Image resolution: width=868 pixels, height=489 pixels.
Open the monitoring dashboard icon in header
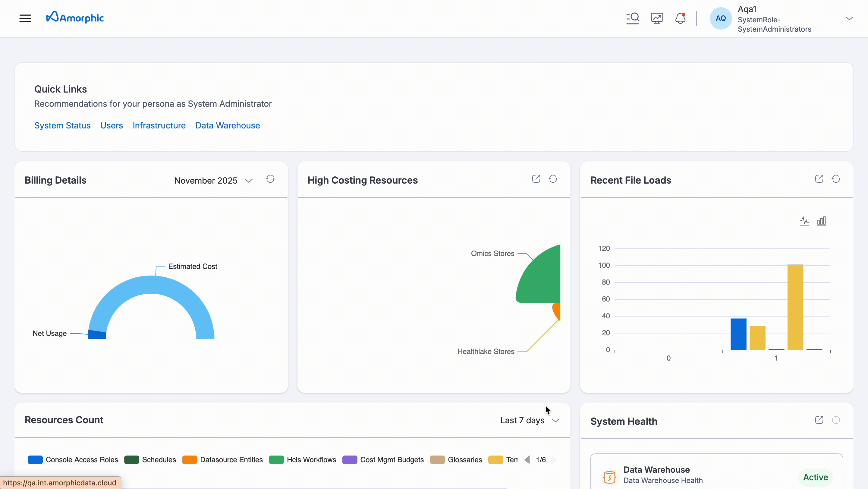657,18
